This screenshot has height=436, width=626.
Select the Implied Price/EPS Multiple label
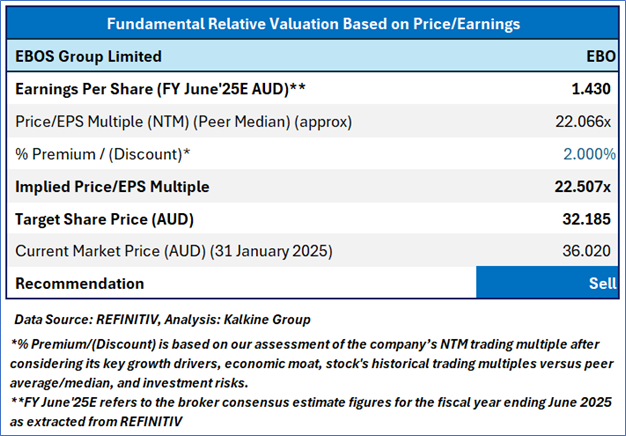(x=113, y=186)
